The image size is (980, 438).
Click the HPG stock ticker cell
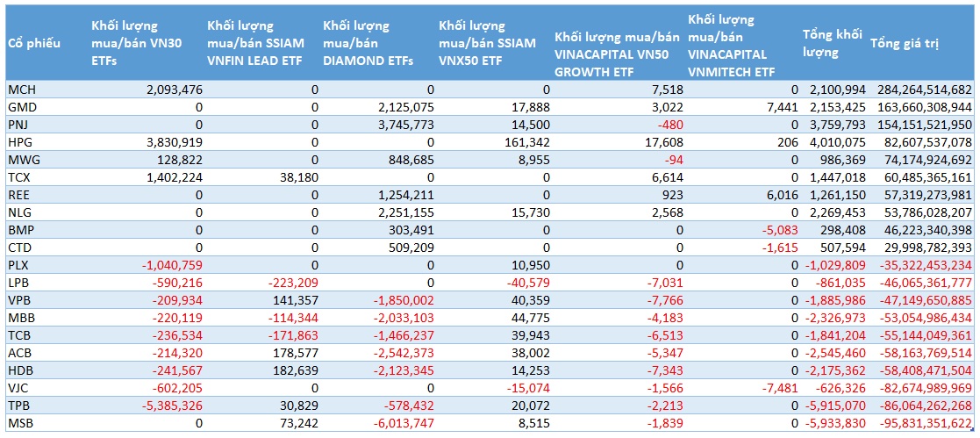tap(19, 141)
